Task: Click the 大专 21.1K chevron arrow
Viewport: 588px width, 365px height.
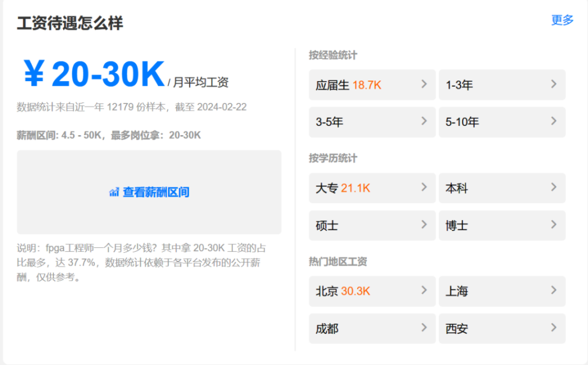Action: click(x=424, y=187)
